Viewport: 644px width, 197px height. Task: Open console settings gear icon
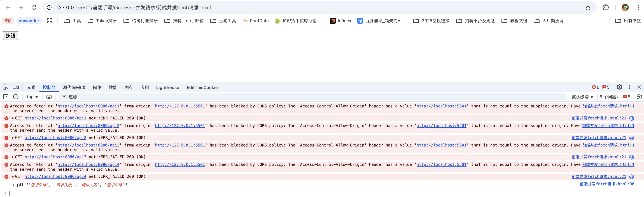[639, 97]
